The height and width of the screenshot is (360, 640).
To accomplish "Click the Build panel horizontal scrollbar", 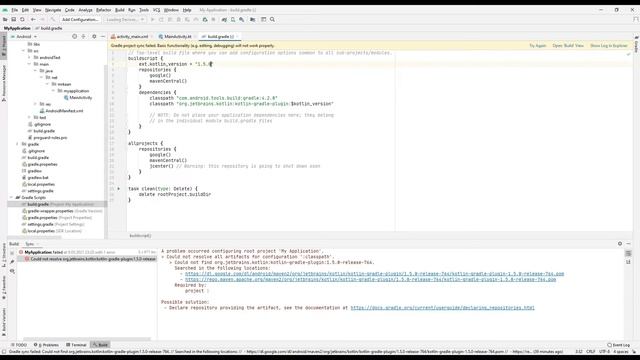I will point(87,339).
